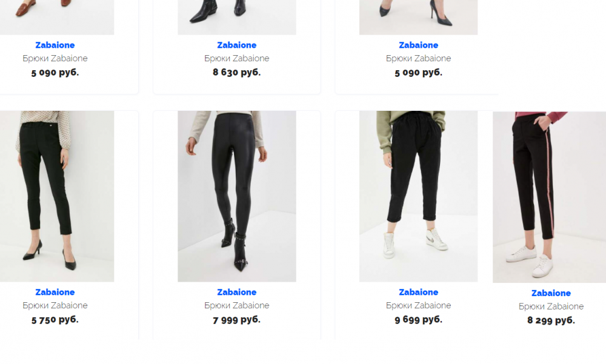Click the Zabaione link above 8 630 руб.
Viewport: 606px width, 364px height.
click(236, 45)
